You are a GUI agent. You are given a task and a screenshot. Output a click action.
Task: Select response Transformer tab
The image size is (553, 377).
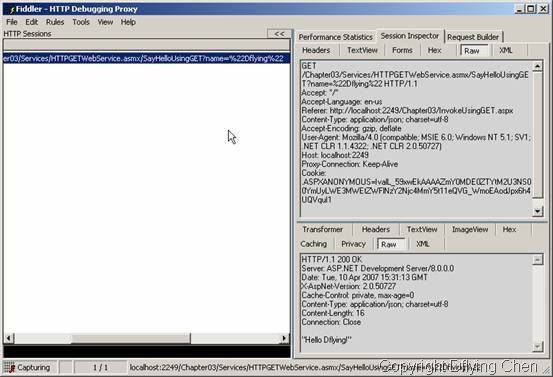click(322, 229)
